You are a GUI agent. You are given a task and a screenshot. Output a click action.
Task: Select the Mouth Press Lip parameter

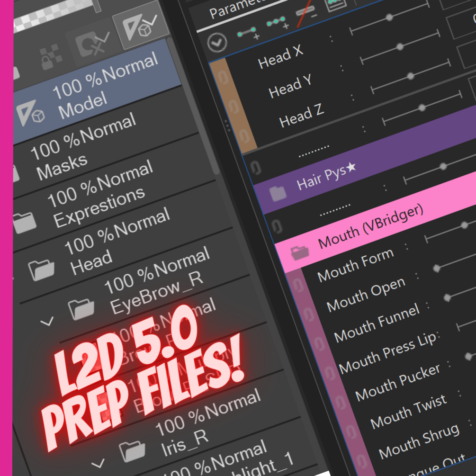(x=387, y=353)
